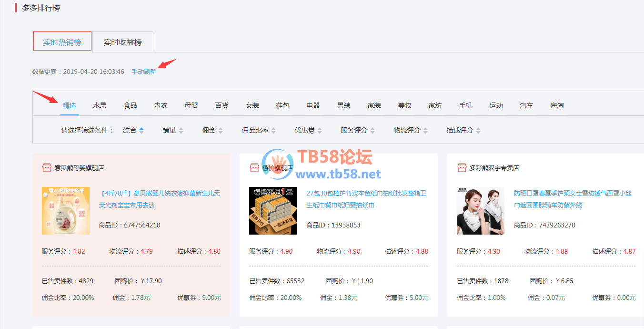The width and height of the screenshot is (644, 329).
Task: Switch to the 实时收益榜 tab
Action: (122, 42)
